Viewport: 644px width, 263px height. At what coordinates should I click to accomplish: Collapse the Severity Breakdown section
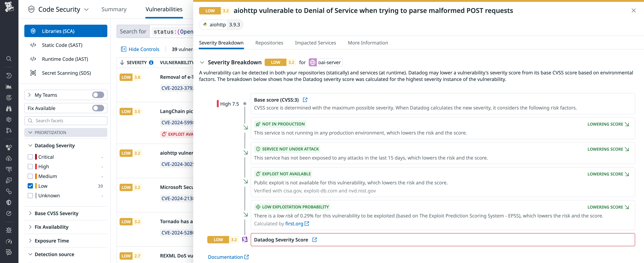click(x=202, y=62)
